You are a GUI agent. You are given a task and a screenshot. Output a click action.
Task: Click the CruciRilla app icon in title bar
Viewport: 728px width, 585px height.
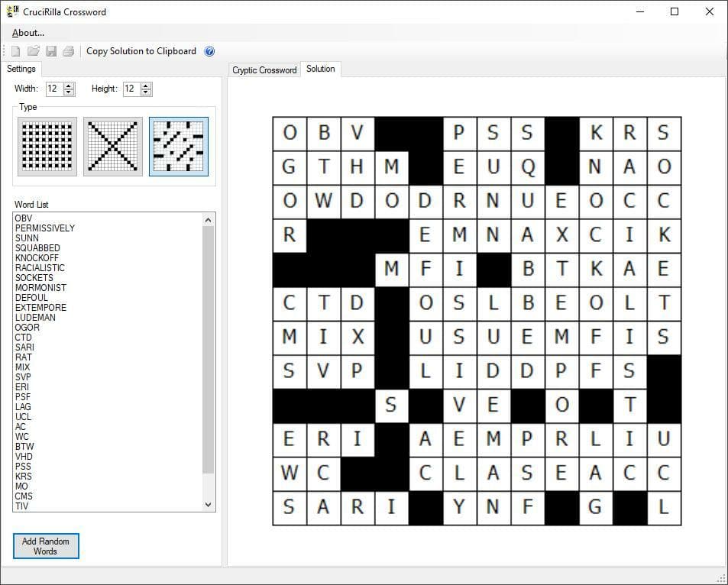coord(13,11)
